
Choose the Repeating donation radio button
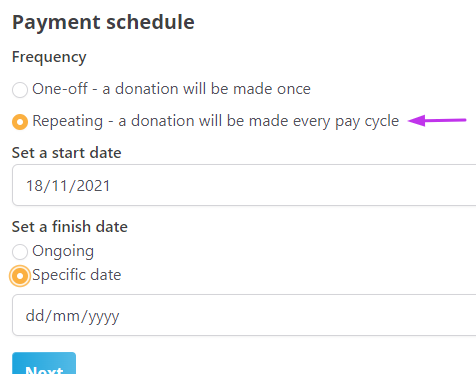tap(20, 122)
